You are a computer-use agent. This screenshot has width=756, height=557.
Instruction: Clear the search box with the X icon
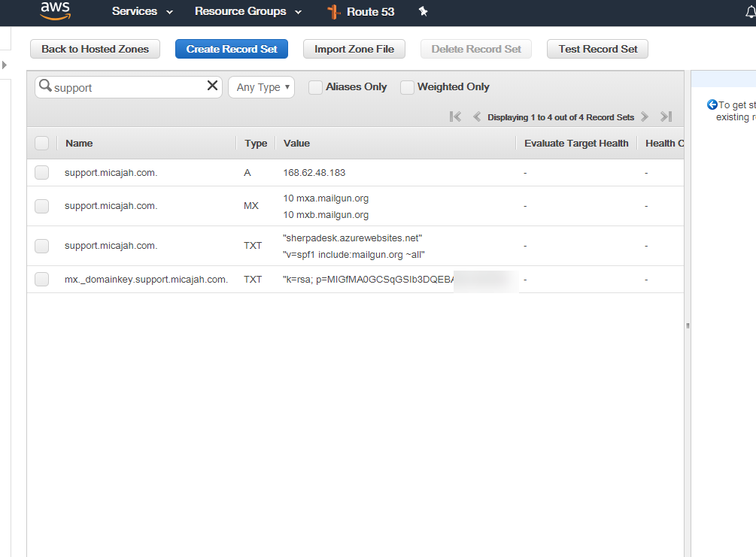point(211,86)
